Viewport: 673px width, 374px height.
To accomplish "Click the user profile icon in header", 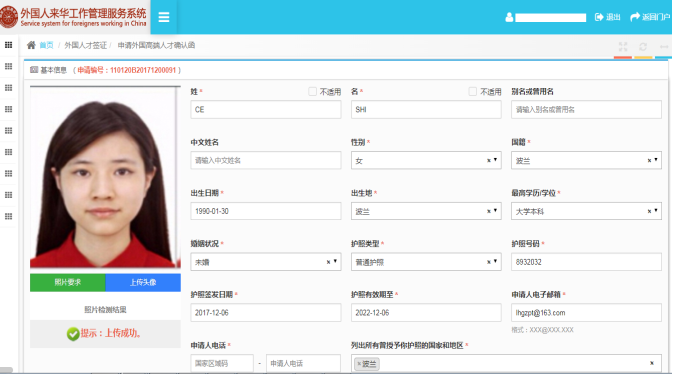I will (x=509, y=18).
